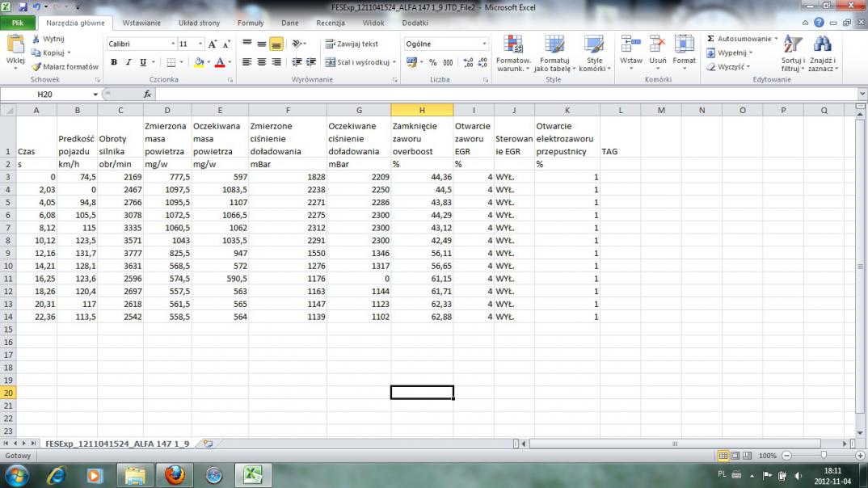This screenshot has width=868, height=488.
Task: Expand the Ogólne number format dropdown
Action: coord(484,44)
